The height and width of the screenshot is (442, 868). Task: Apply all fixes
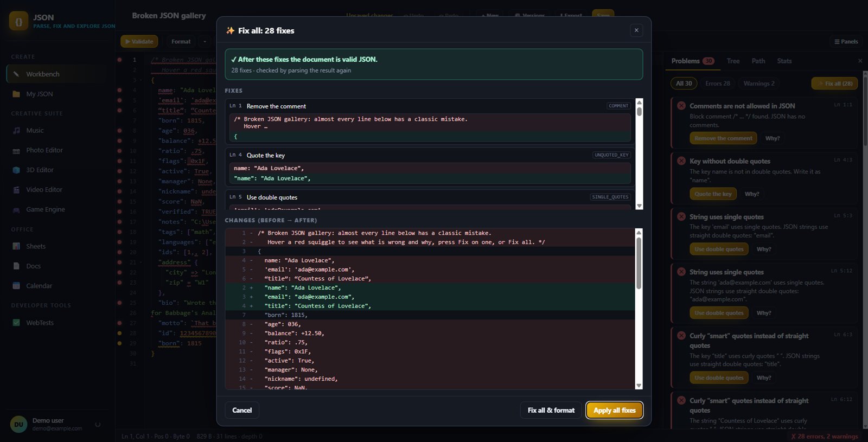tap(615, 411)
